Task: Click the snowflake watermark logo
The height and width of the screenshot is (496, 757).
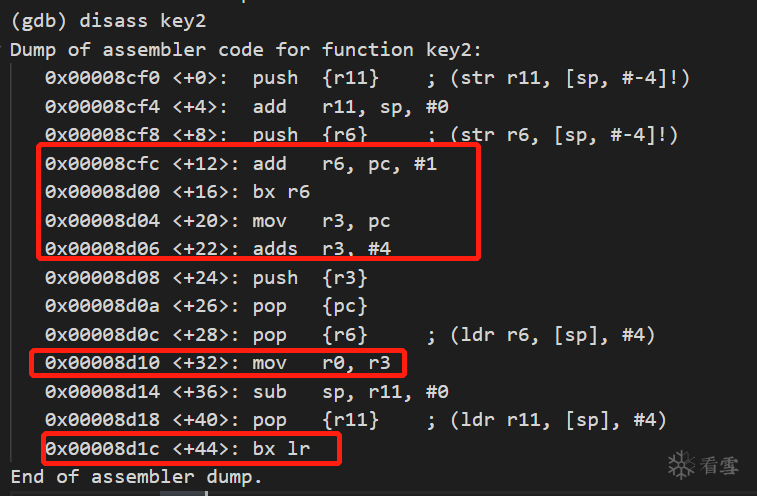Action: [681, 465]
